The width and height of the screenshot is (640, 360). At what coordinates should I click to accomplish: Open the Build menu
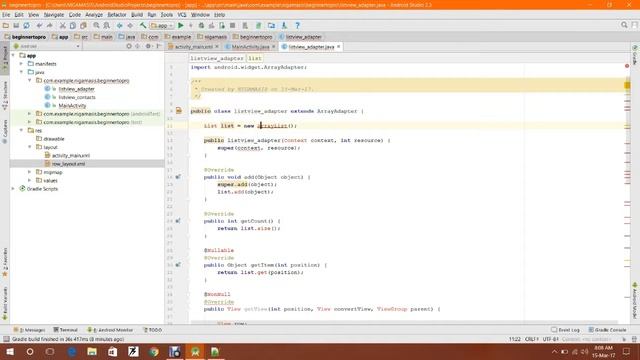tap(137, 15)
